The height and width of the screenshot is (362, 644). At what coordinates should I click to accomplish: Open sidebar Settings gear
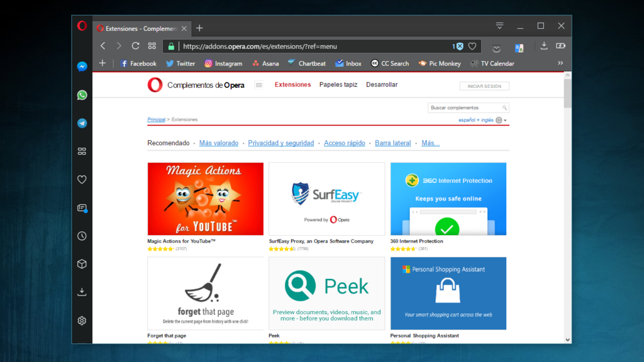(x=81, y=321)
